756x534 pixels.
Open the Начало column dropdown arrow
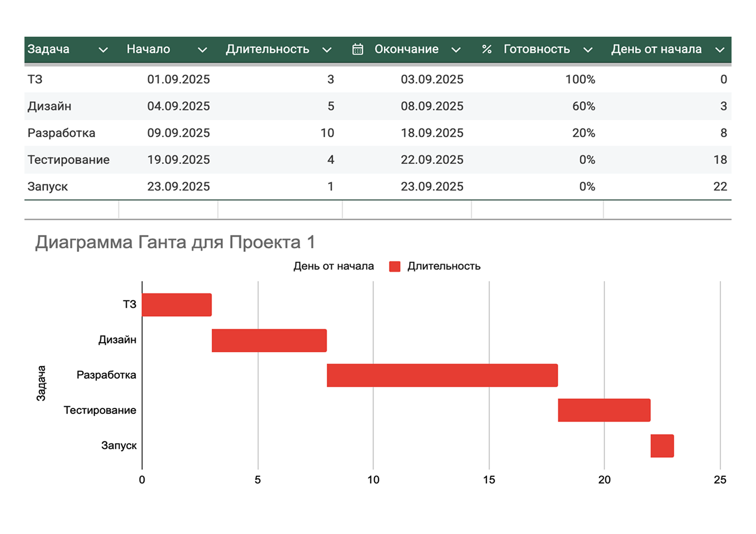(202, 50)
